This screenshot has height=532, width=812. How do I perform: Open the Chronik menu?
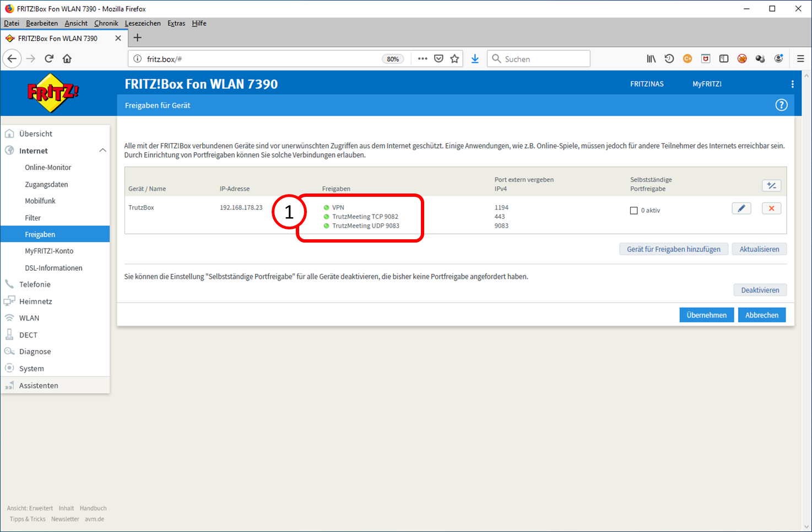point(106,23)
